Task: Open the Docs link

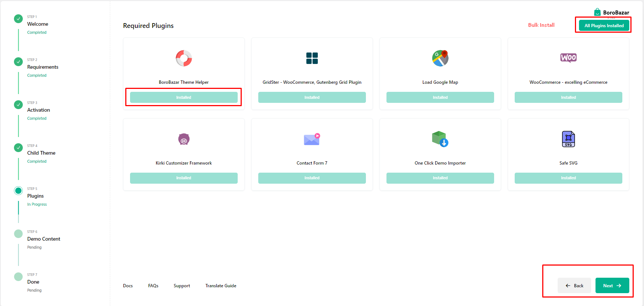Action: pos(128,286)
